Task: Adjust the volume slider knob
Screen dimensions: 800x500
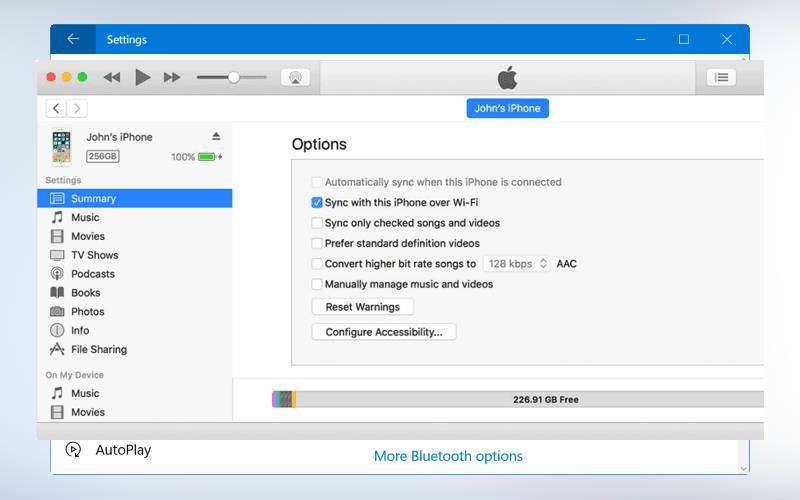Action: (x=234, y=78)
